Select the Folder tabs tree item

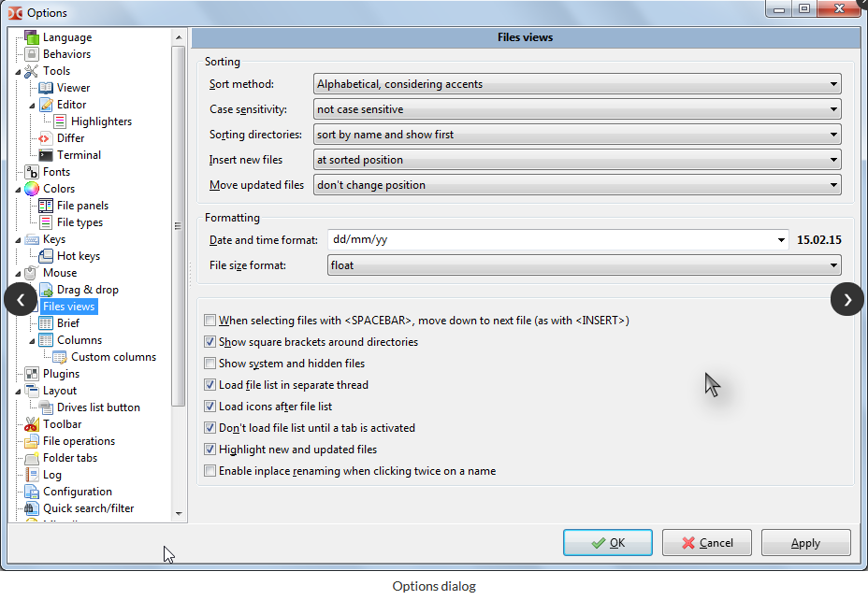(70, 458)
